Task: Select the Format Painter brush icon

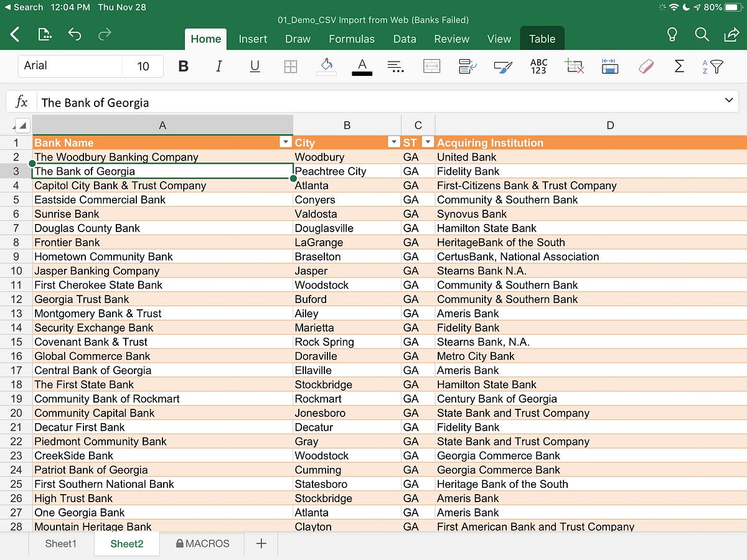Action: tap(502, 67)
